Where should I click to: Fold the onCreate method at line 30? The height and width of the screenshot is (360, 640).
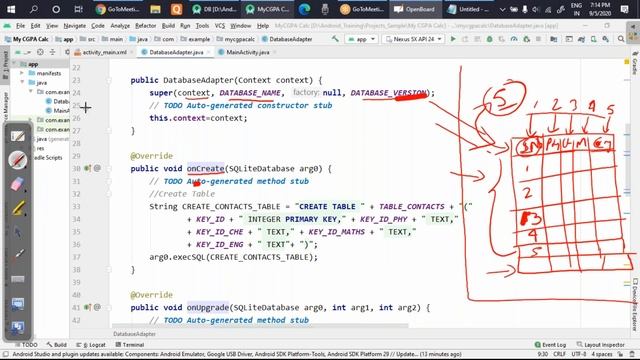[x=109, y=168]
